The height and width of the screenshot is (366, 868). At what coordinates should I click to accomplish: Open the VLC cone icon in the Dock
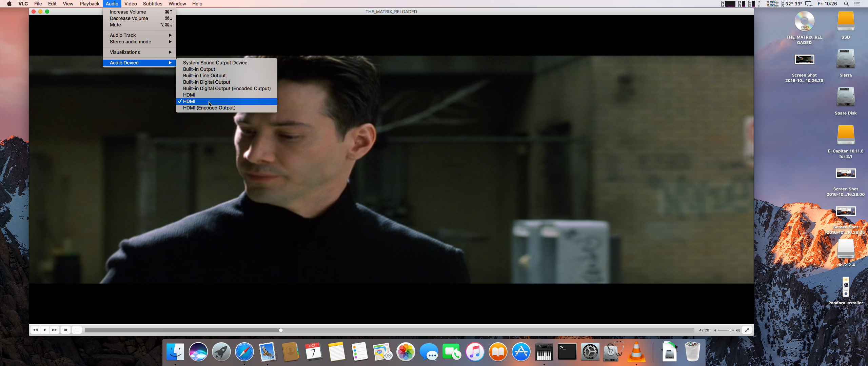[x=636, y=351]
